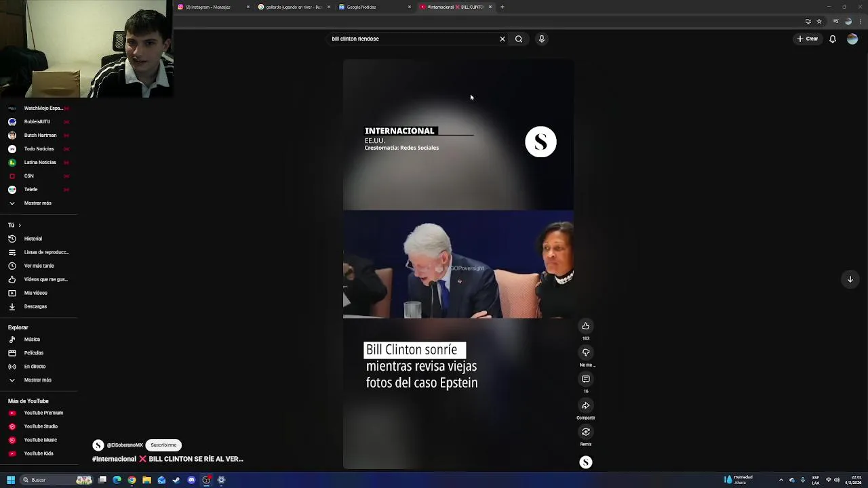Like the Bill Clinton short

(x=586, y=326)
